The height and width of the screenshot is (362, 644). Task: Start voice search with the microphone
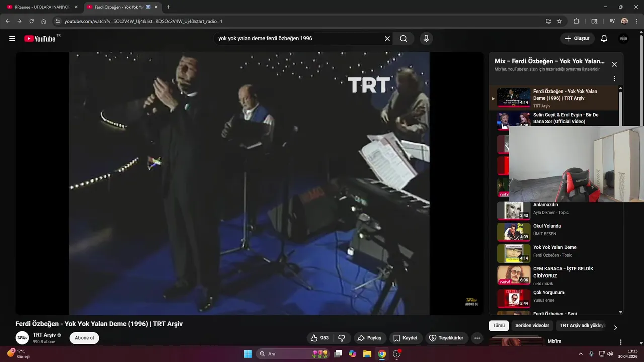coord(426,39)
